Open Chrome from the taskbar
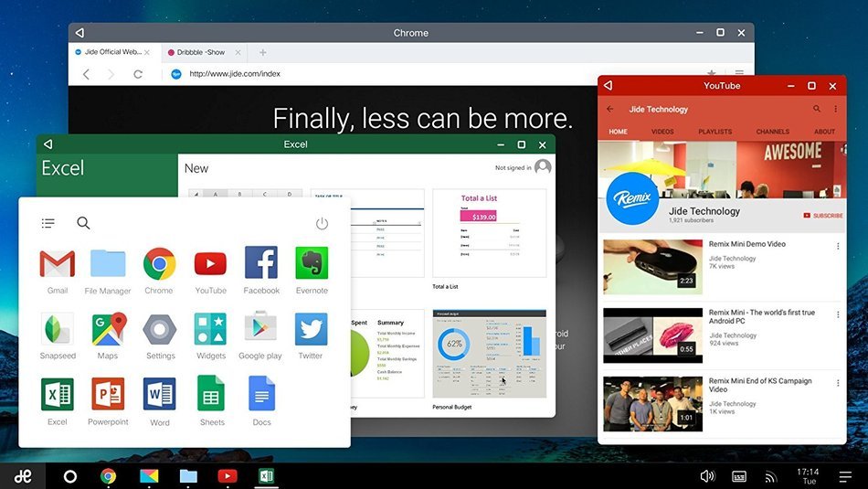The image size is (868, 489). [108, 476]
